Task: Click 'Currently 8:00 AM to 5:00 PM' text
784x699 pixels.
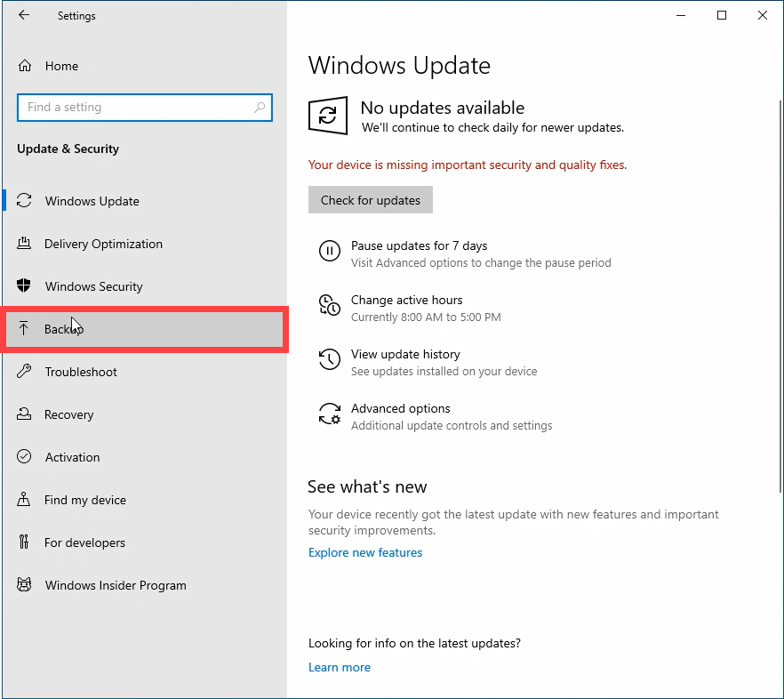Action: 426,317
